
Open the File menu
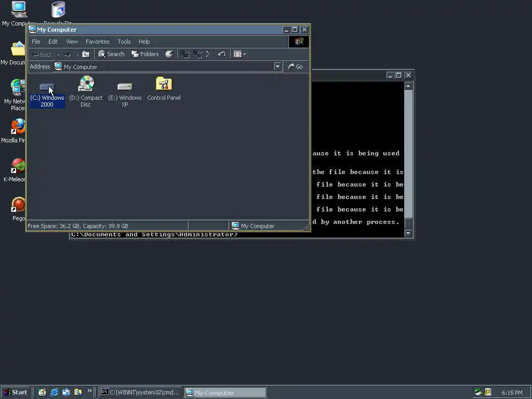[x=36, y=42]
